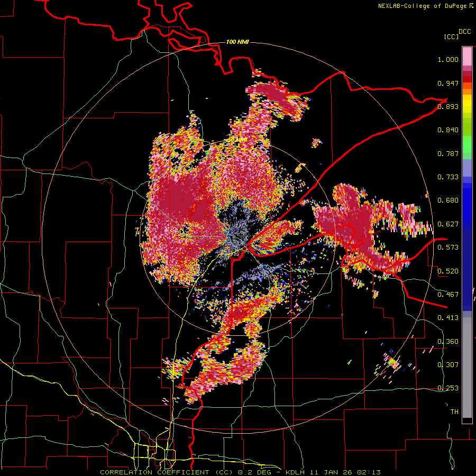Click the 02:13 timestamp in the caption
This screenshot has height=476, width=476.
click(368, 472)
